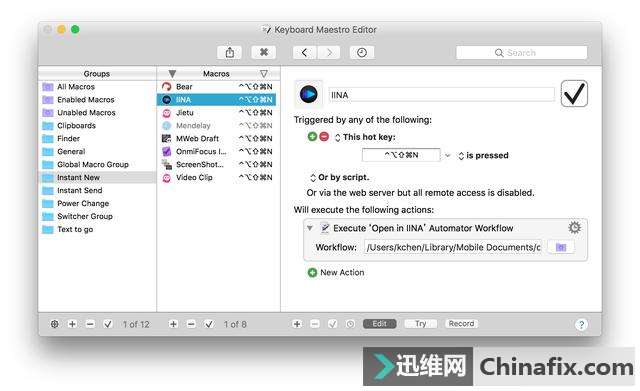This screenshot has width=640, height=391.
Task: Open help with the question mark
Action: tap(581, 324)
